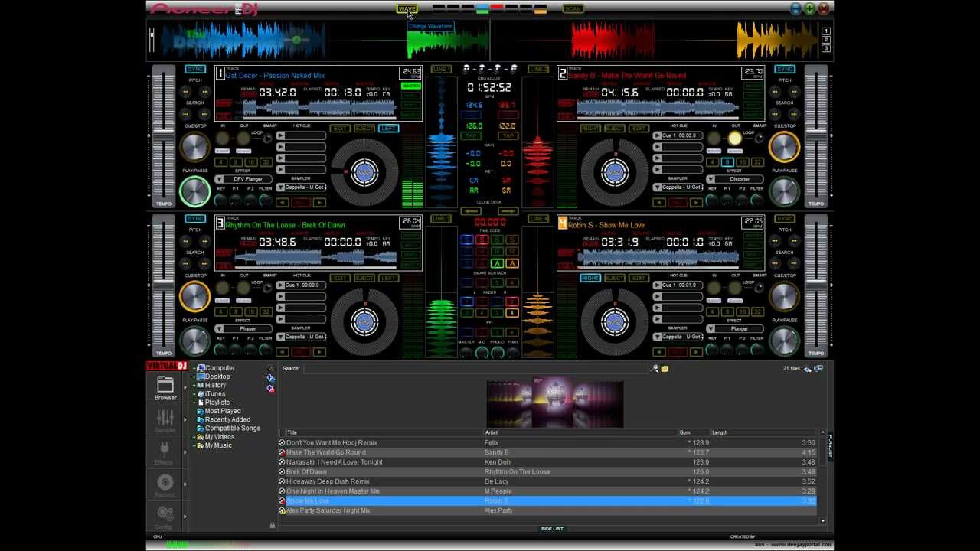Screen dimensions: 980x551
Task: Click deck 4 Cue/Stop round button
Action: click(785, 296)
